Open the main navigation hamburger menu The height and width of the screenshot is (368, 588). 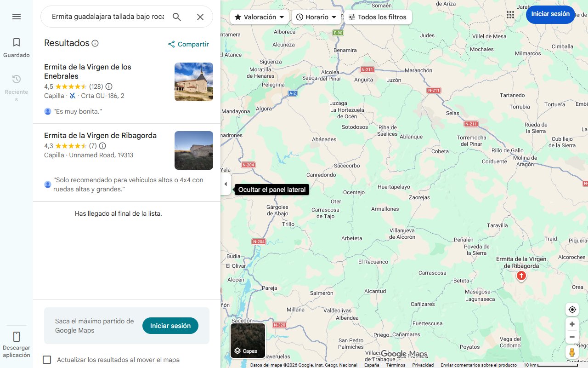[x=17, y=17]
